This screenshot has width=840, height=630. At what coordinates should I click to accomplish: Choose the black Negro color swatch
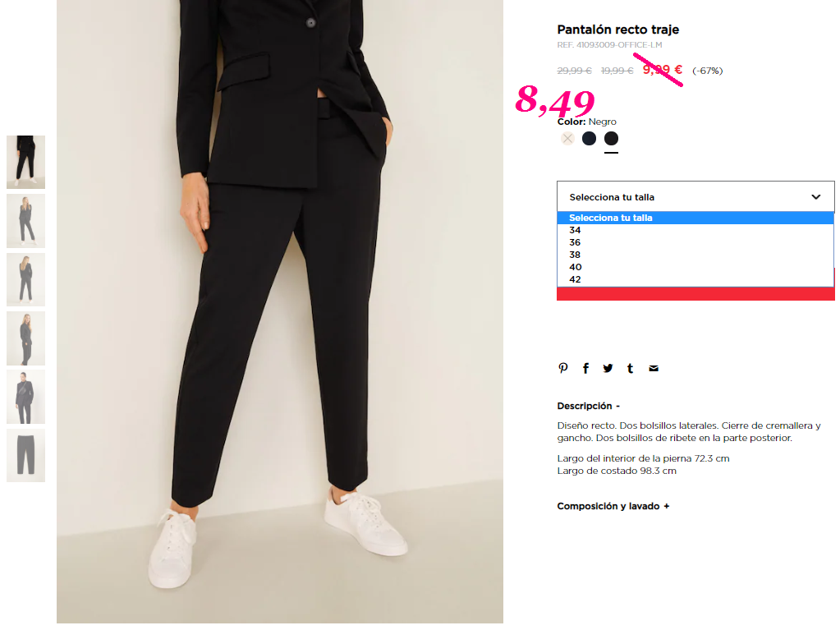[611, 139]
